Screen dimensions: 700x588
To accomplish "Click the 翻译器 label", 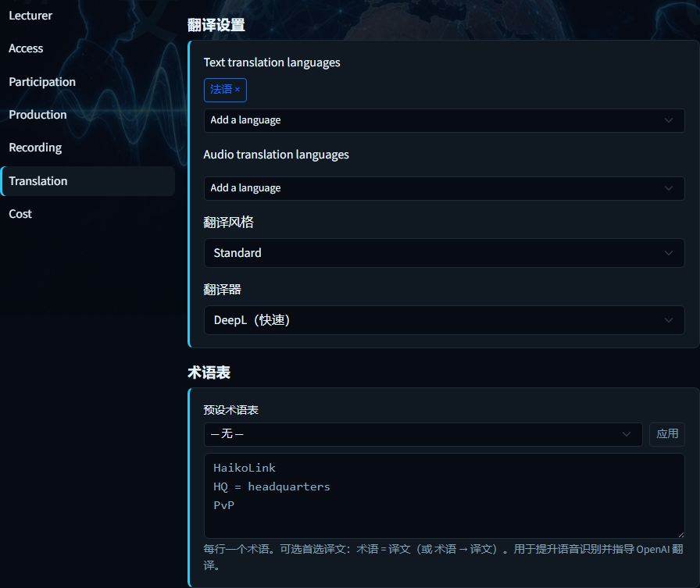I will (223, 290).
